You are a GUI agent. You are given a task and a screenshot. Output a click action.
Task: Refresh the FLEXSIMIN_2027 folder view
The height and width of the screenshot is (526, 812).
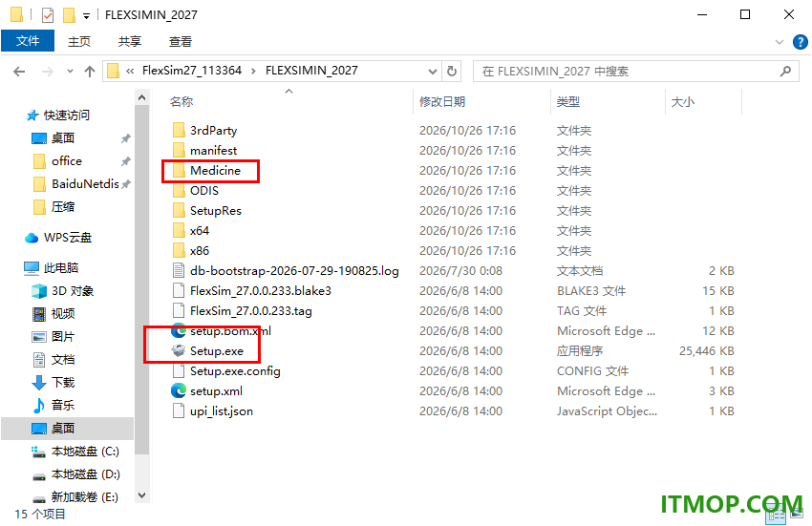452,71
